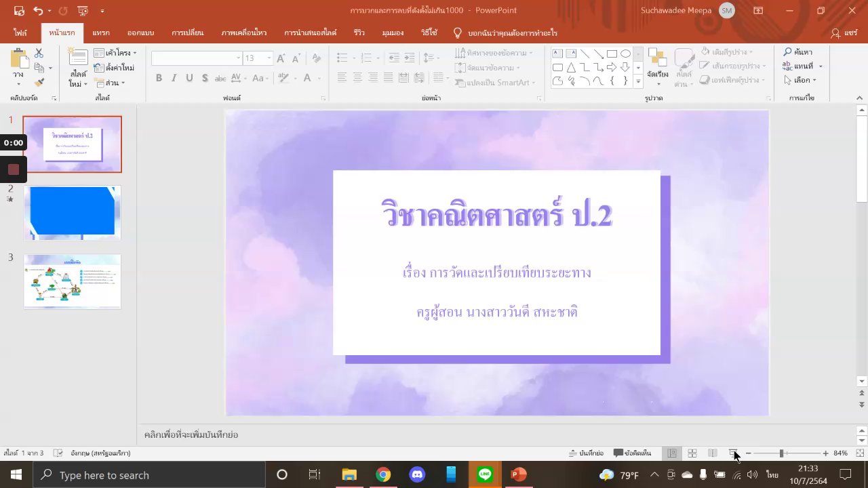This screenshot has width=868, height=488.
Task: Toggle Center alignment
Action: pyautogui.click(x=357, y=78)
